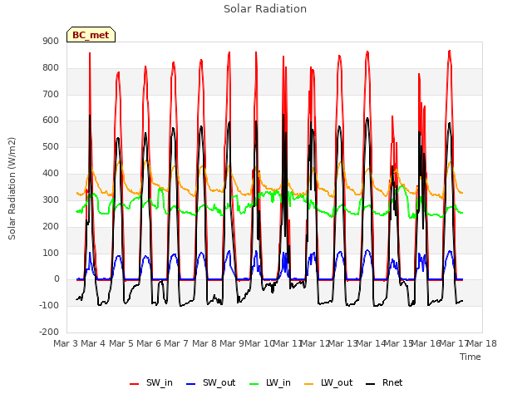This screenshot has width=532, height=399.
Task: Click the Mar 9 x-axis tick label
Action: pos(232,343)
